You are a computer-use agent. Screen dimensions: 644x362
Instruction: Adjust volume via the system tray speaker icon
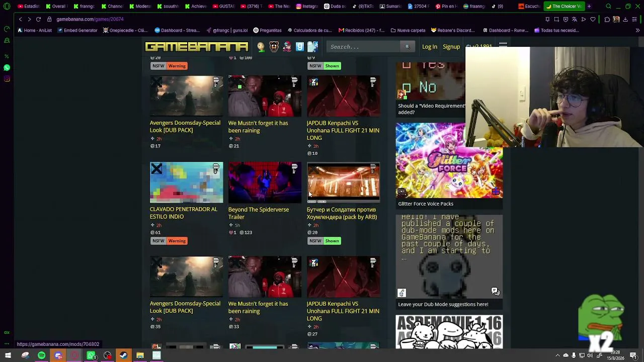[590, 356]
